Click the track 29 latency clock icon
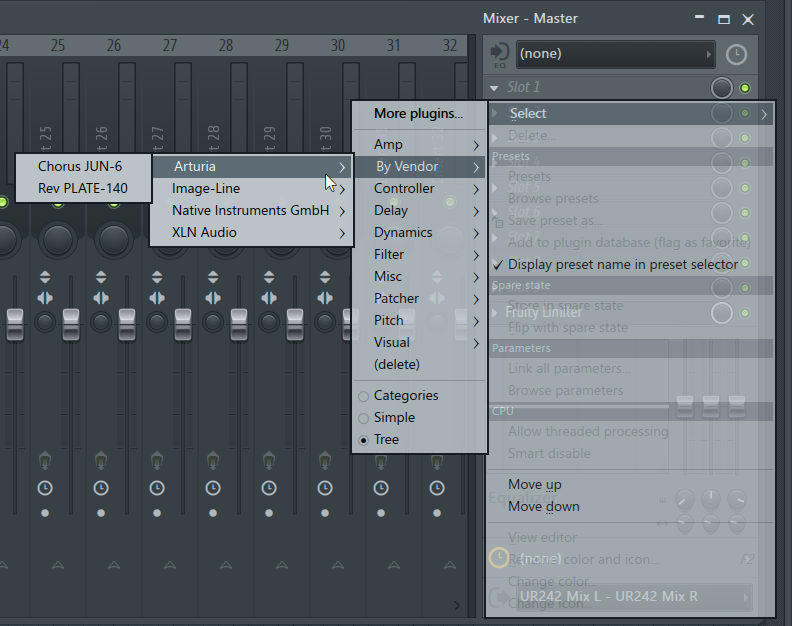The height and width of the screenshot is (626, 792). pyautogui.click(x=269, y=488)
